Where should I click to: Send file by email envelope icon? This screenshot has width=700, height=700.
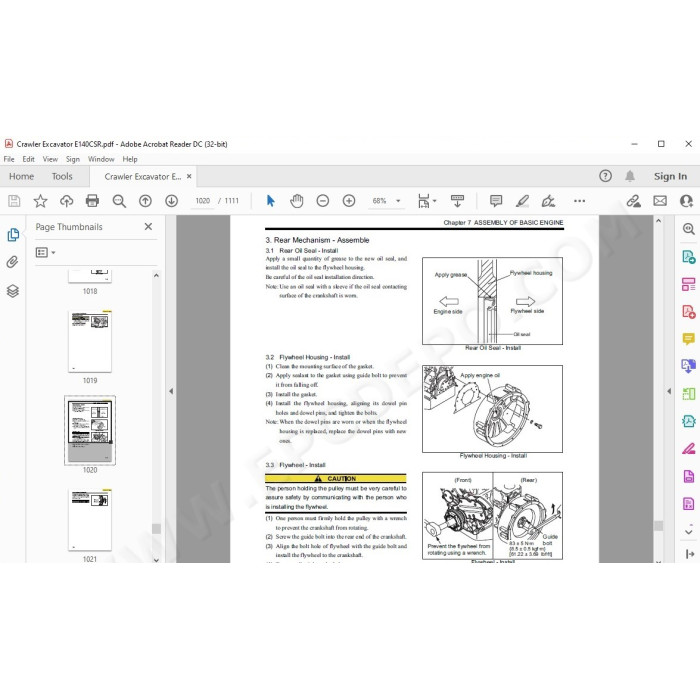[660, 201]
